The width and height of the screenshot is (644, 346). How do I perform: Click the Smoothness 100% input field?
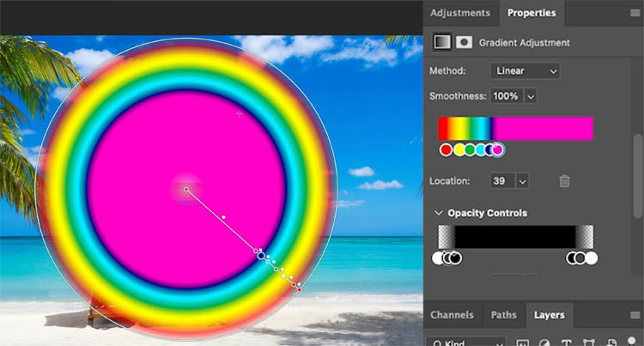[x=507, y=96]
